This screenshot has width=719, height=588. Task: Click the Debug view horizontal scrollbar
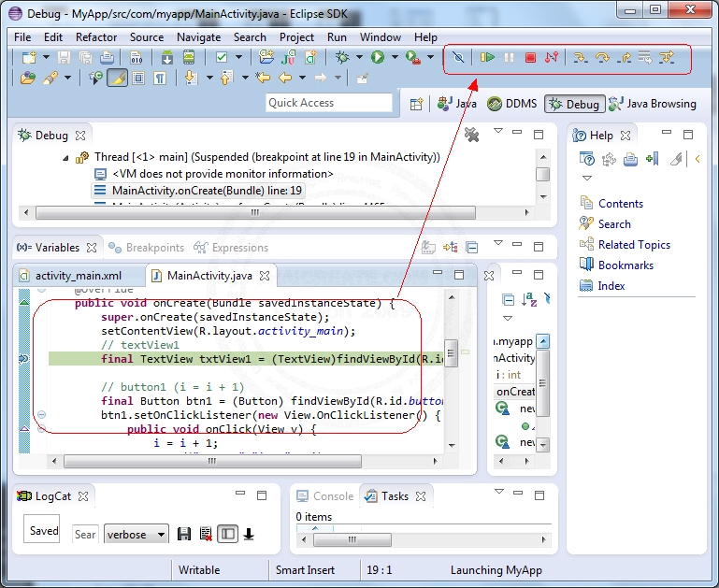pyautogui.click(x=255, y=212)
